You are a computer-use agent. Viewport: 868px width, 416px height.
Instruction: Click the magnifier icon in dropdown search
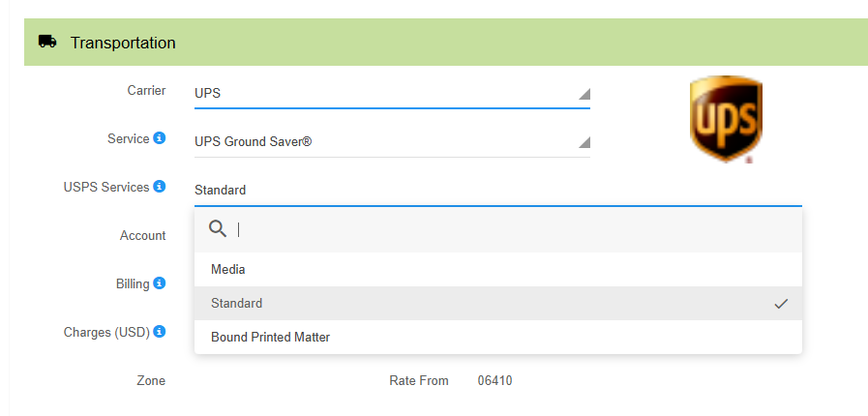tap(218, 228)
